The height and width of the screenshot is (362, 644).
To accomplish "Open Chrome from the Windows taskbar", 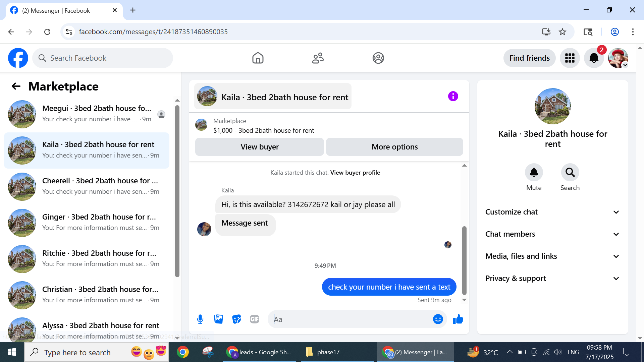I will 183,352.
